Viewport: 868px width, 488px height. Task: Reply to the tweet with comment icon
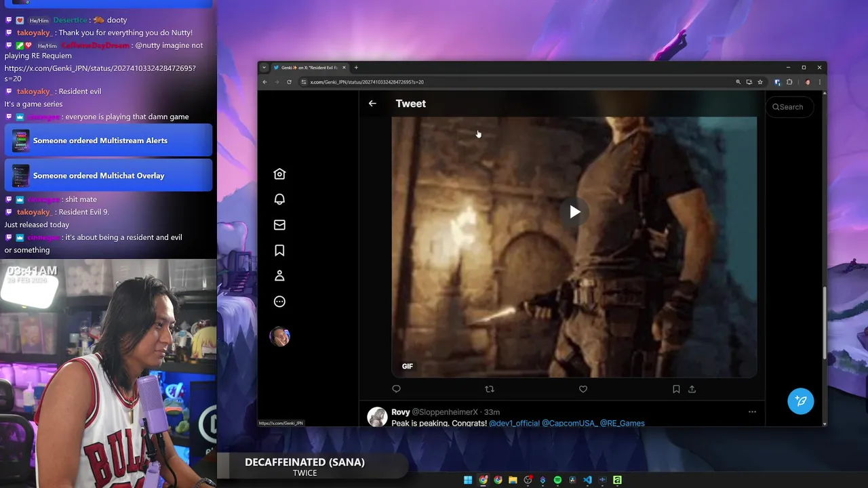coord(397,389)
